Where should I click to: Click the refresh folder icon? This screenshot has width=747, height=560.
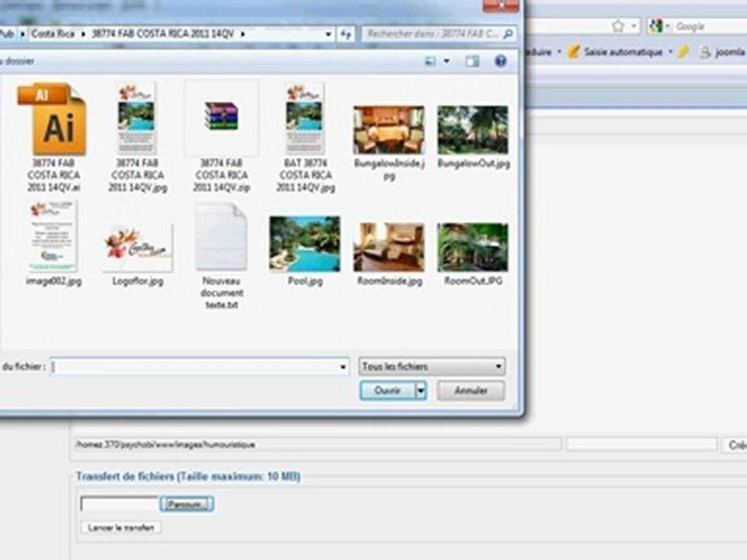pyautogui.click(x=345, y=33)
